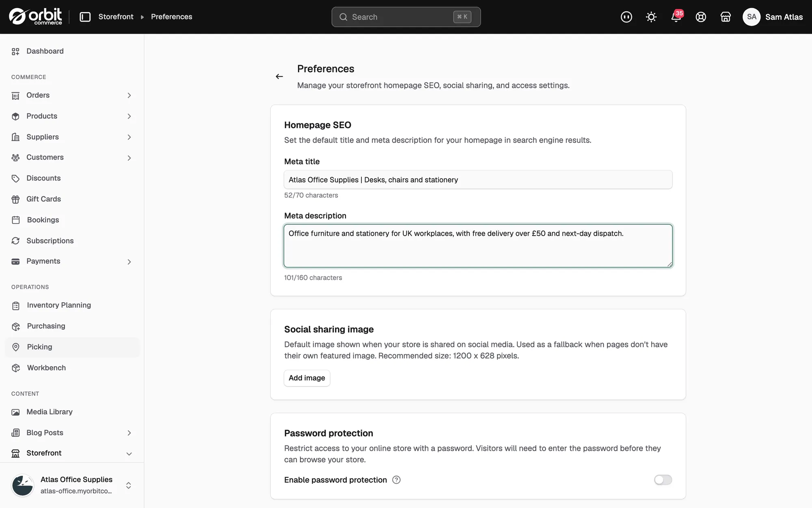Open the notifications bell
The image size is (812, 508).
[x=676, y=17]
